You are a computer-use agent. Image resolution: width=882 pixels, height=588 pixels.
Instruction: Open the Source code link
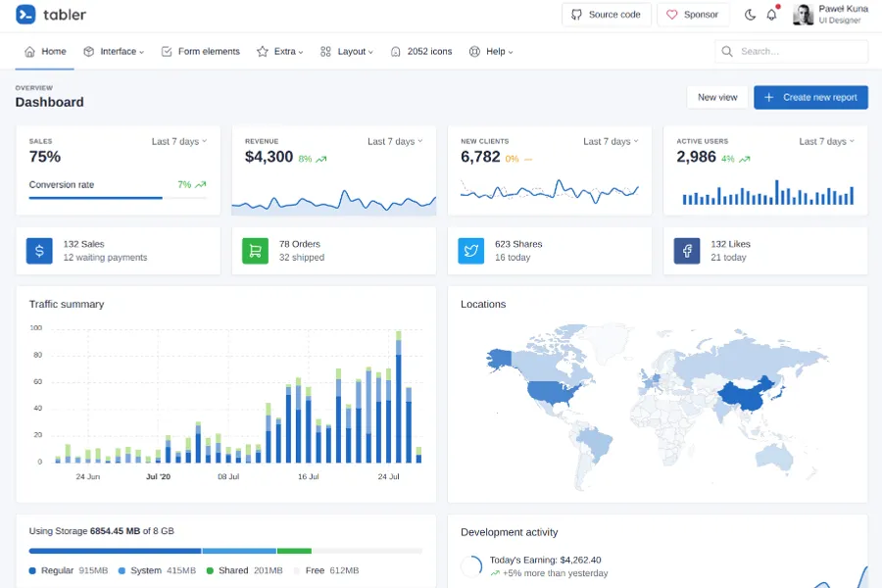(x=606, y=15)
